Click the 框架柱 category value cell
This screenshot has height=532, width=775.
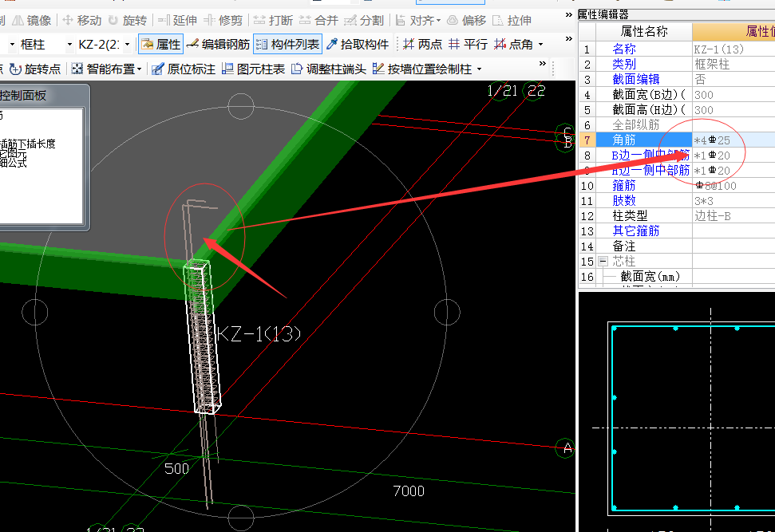coord(733,65)
